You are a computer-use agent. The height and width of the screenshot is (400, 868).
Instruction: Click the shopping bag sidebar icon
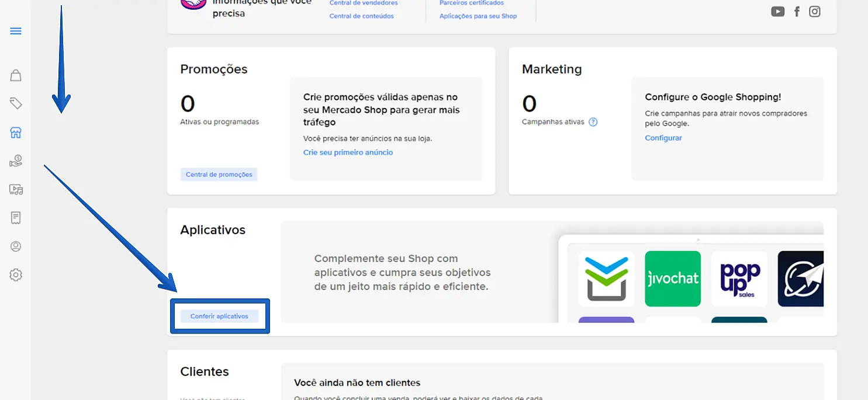16,75
